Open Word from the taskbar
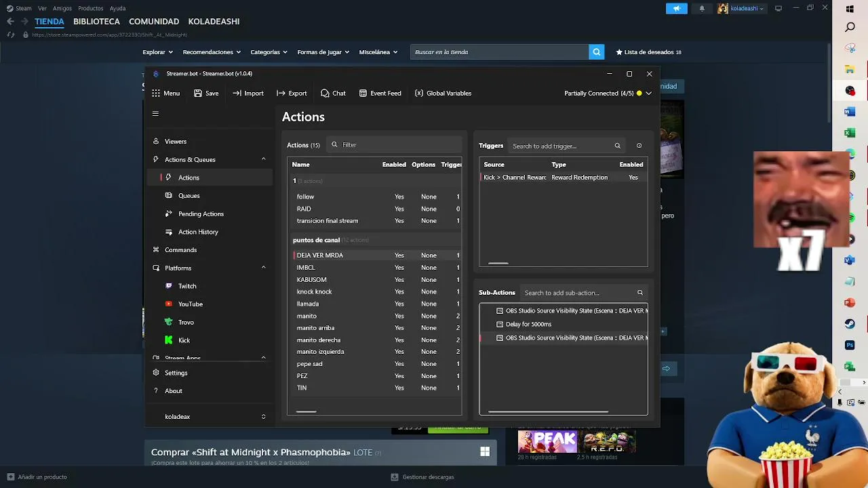The image size is (868, 488). point(850,112)
